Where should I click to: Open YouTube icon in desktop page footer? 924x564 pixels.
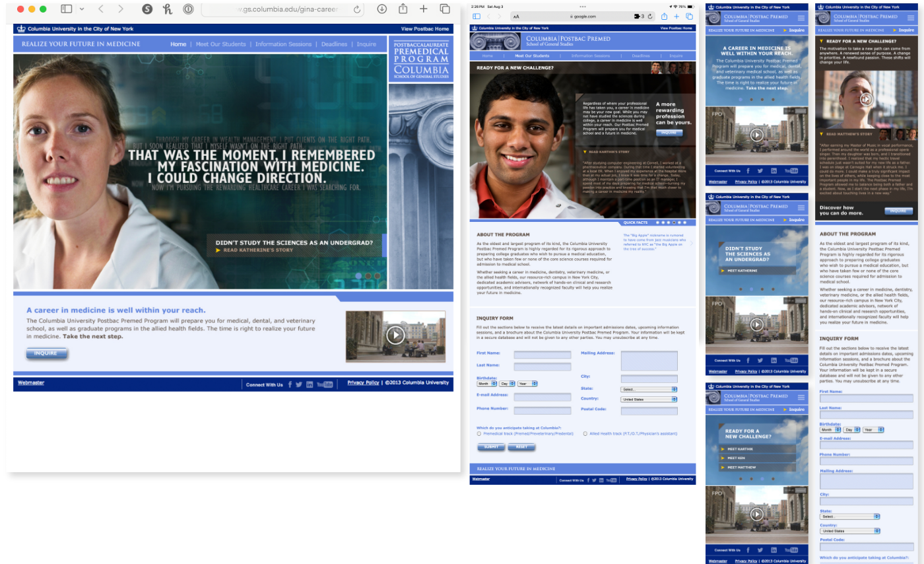(325, 384)
